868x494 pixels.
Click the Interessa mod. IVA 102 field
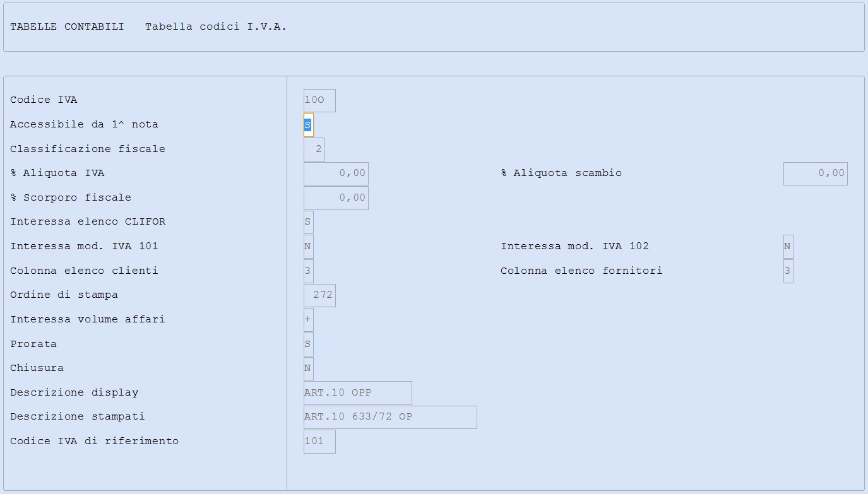coord(788,247)
